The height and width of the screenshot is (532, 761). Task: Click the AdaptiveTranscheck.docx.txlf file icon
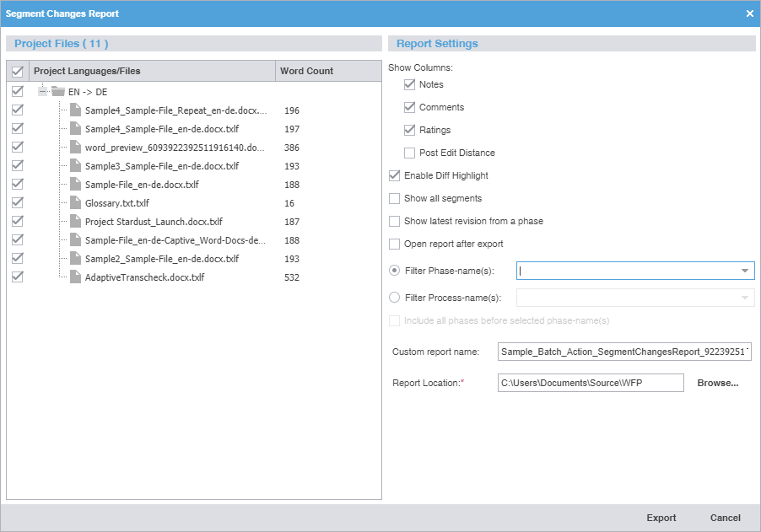[x=76, y=277]
